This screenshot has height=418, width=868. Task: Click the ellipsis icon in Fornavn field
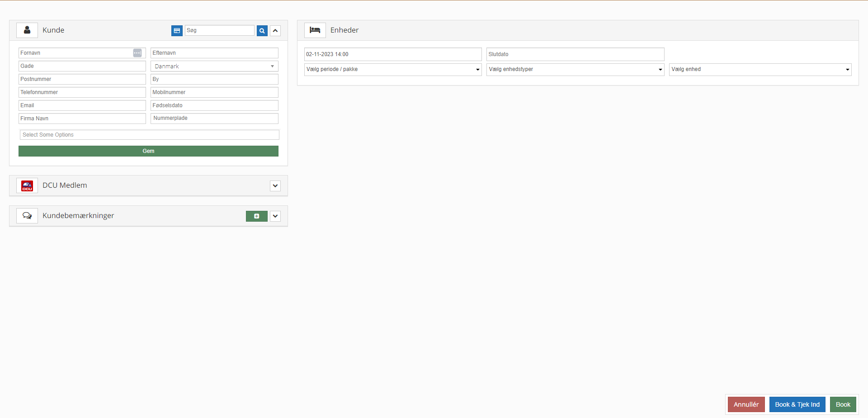click(137, 53)
